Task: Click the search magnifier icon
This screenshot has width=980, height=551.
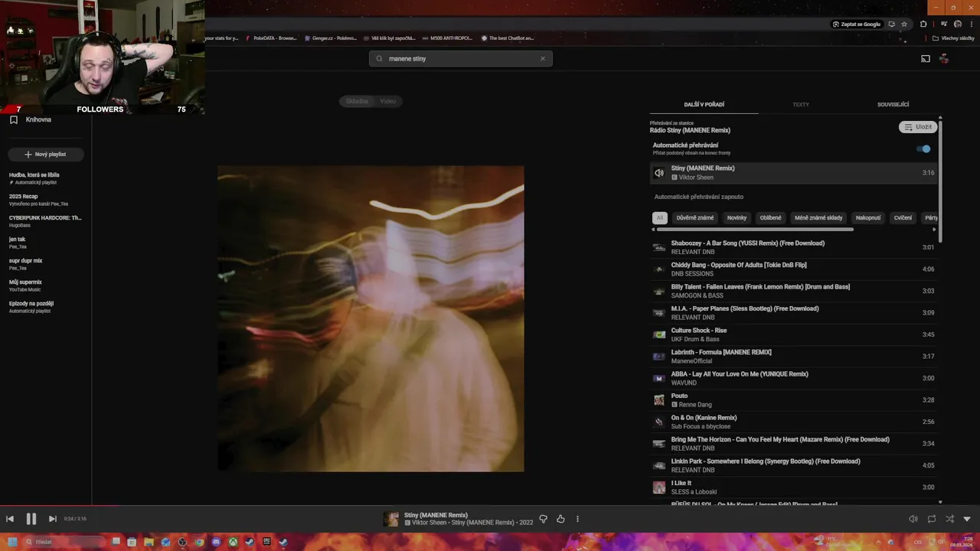Action: coord(379,58)
